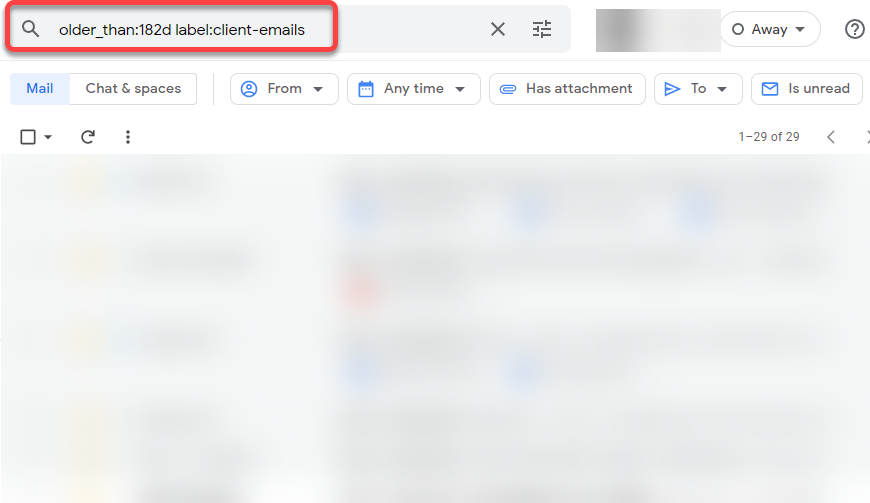This screenshot has height=503, width=870.
Task: Click the paperclip icon on Has attachment
Action: 508,89
